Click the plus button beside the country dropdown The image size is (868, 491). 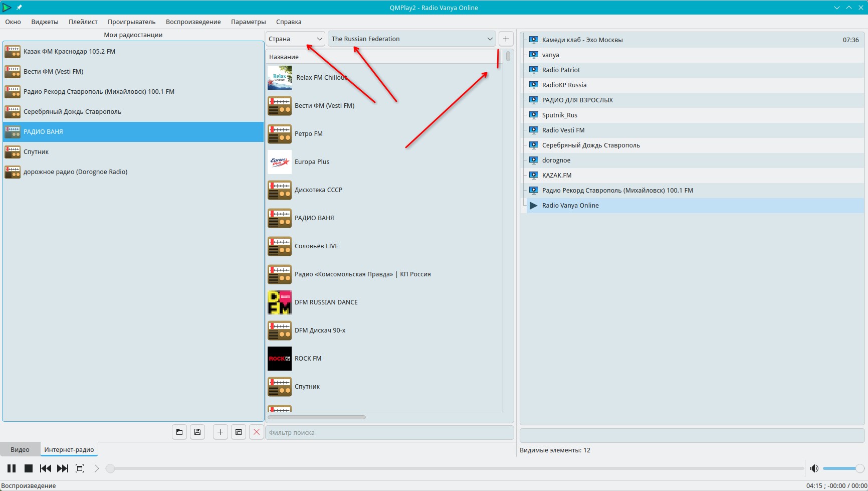506,39
